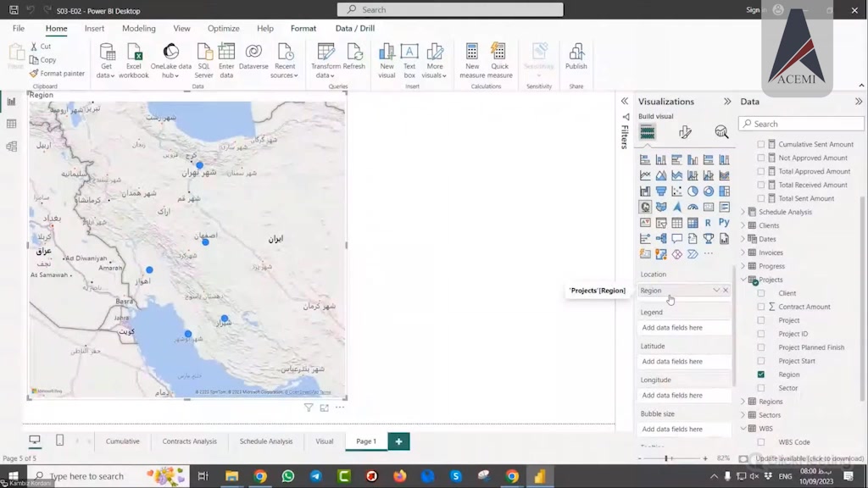Open Format visual pane
868x488 pixels.
click(x=685, y=131)
